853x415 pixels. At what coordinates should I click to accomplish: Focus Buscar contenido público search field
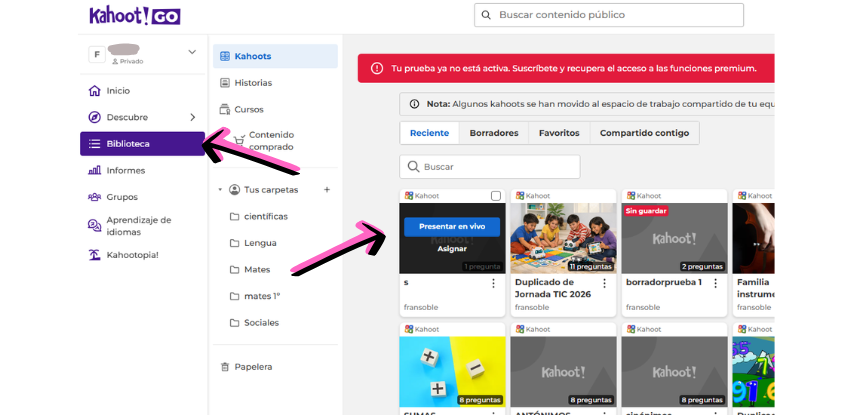pyautogui.click(x=609, y=15)
